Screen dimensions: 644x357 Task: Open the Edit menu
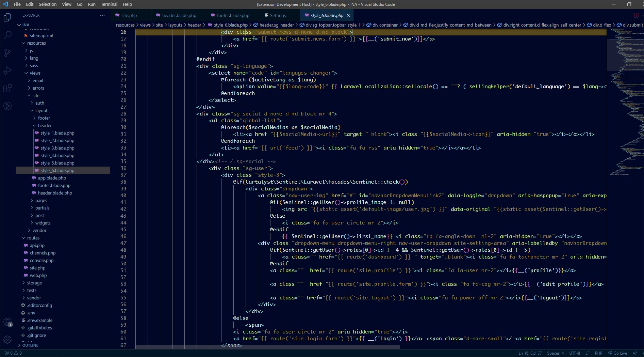coord(30,4)
